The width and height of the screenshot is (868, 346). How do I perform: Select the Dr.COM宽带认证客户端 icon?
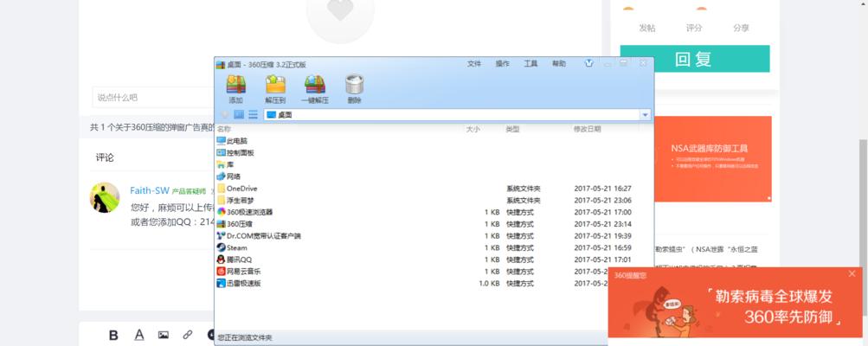(x=222, y=236)
